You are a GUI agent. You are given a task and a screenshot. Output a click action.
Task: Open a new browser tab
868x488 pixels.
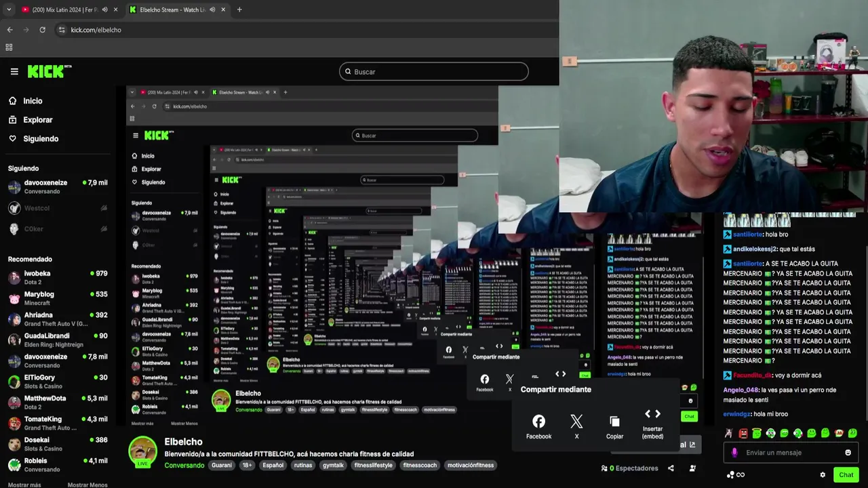[x=239, y=9]
